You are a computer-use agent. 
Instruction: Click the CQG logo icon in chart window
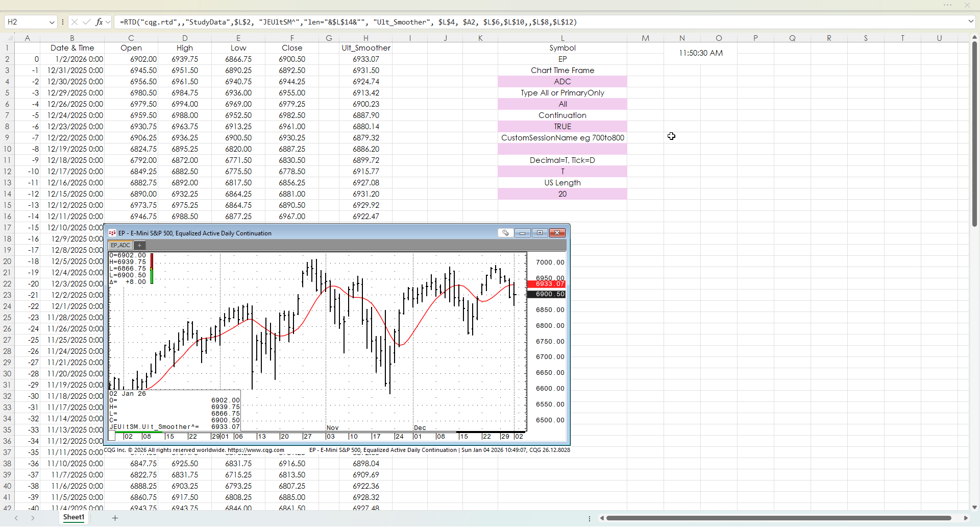coord(112,233)
